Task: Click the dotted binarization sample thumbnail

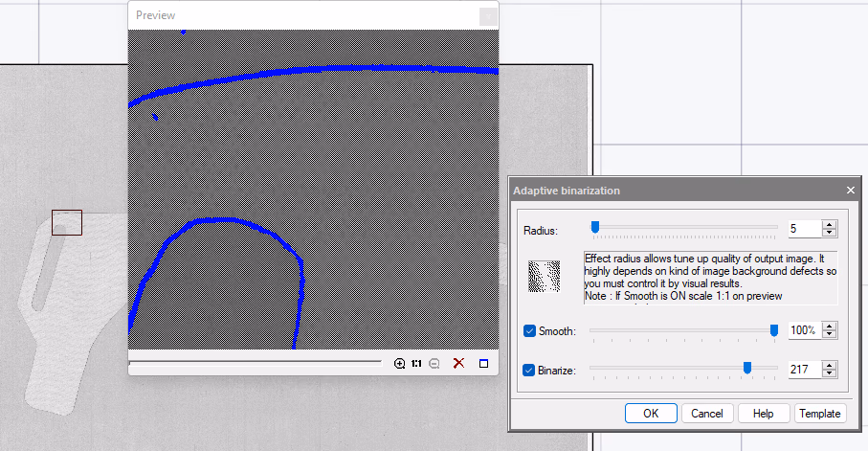Action: (545, 276)
